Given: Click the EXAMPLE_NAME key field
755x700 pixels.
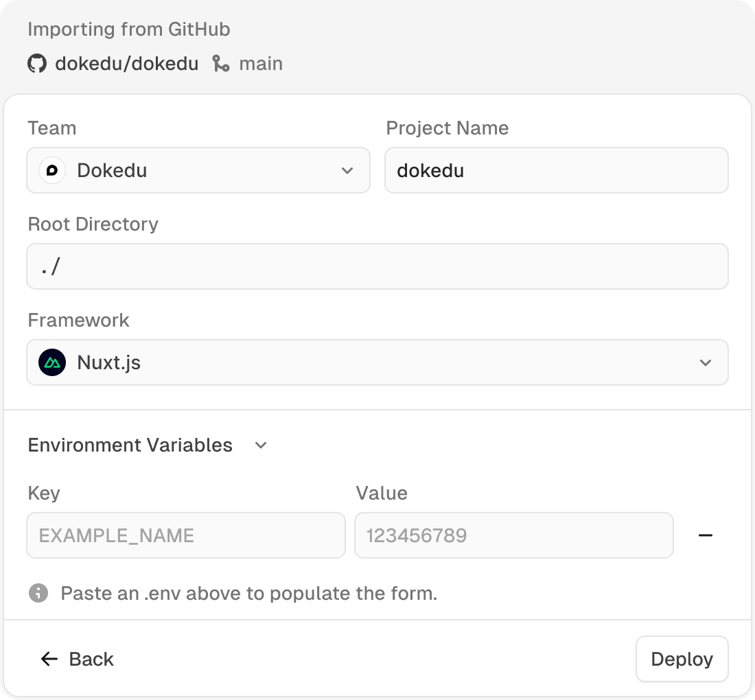Looking at the screenshot, I should [x=185, y=535].
